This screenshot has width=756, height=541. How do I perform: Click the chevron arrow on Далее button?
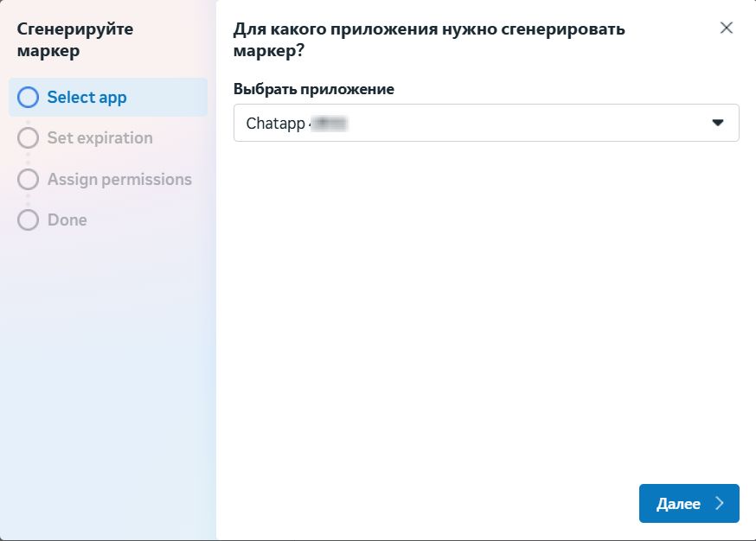pyautogui.click(x=719, y=504)
